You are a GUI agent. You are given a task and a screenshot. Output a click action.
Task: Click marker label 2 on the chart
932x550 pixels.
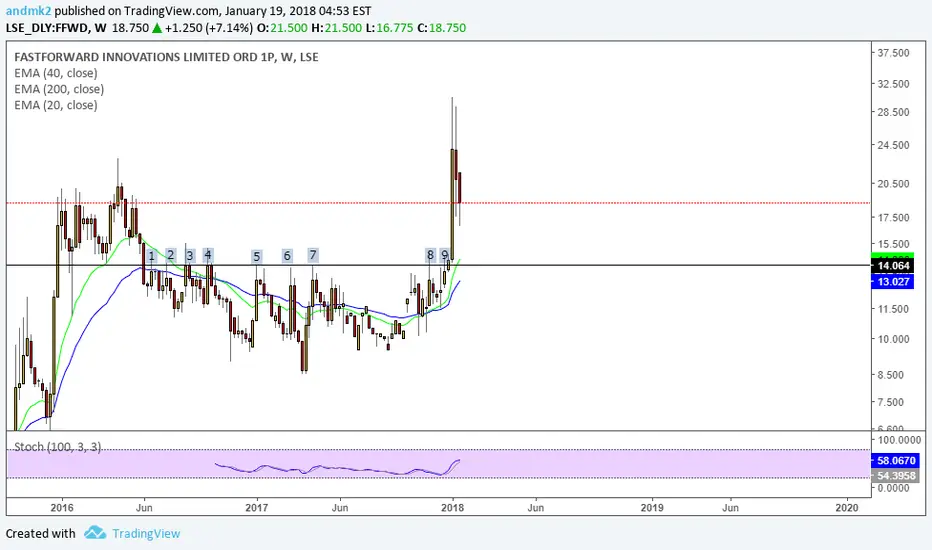[171, 255]
